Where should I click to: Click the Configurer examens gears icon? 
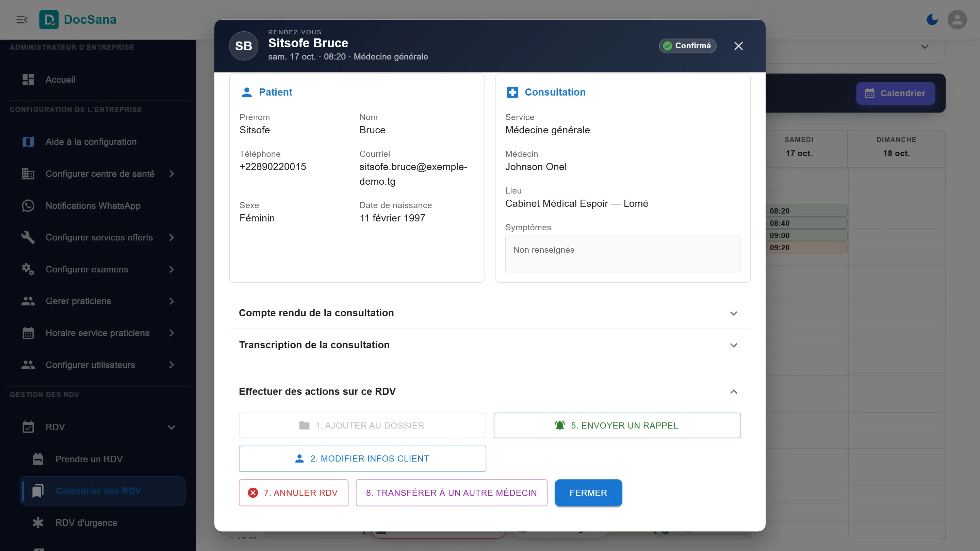(28, 269)
